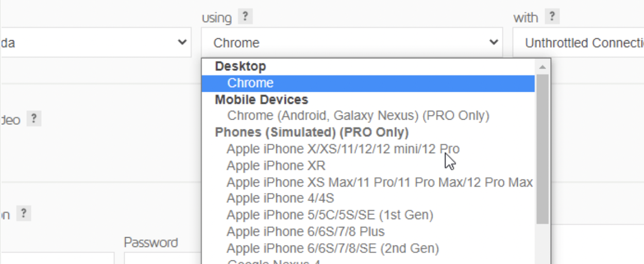644x264 pixels.
Task: Select Chrome under Desktop
Action: tap(368, 83)
